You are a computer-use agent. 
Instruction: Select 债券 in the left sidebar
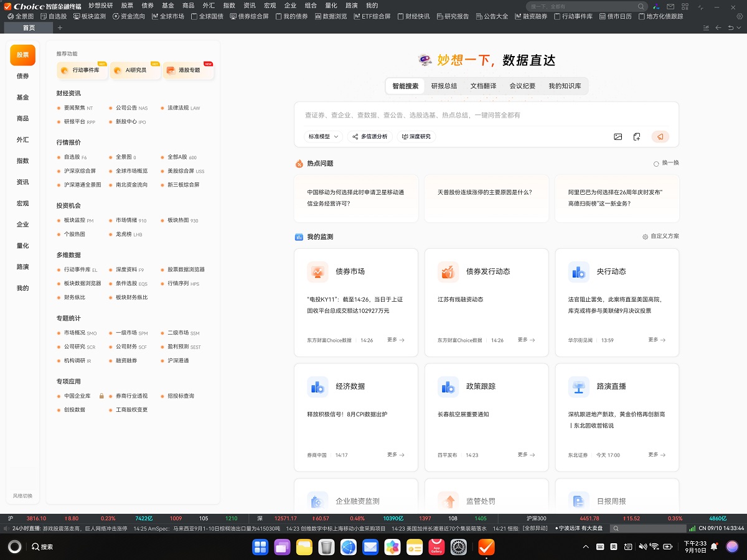[22, 76]
